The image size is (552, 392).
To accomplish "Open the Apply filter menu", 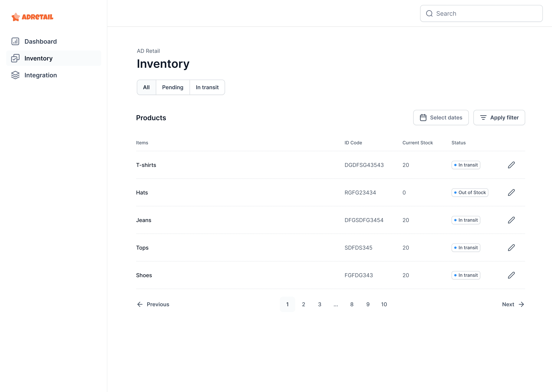I will click(499, 118).
